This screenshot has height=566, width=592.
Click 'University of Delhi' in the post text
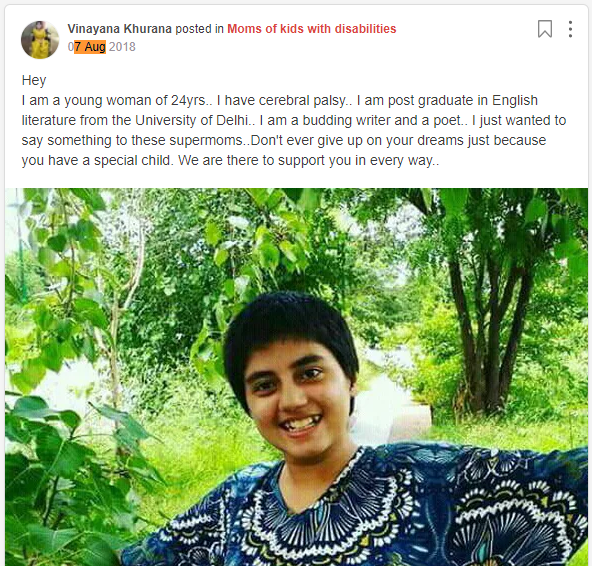click(x=192, y=120)
